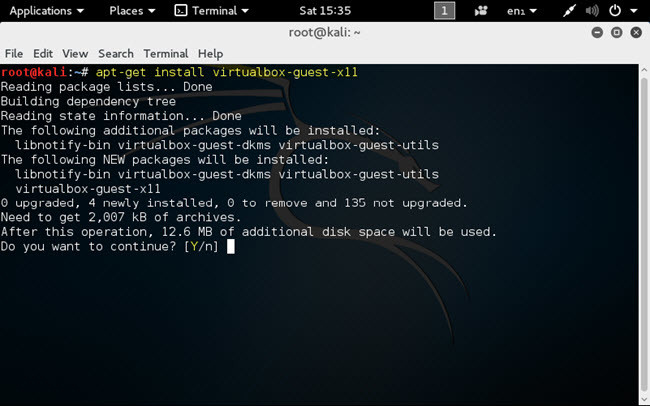Click the 'After this operation, 12.6 MB' line
The image size is (650, 406).
pyautogui.click(x=249, y=232)
